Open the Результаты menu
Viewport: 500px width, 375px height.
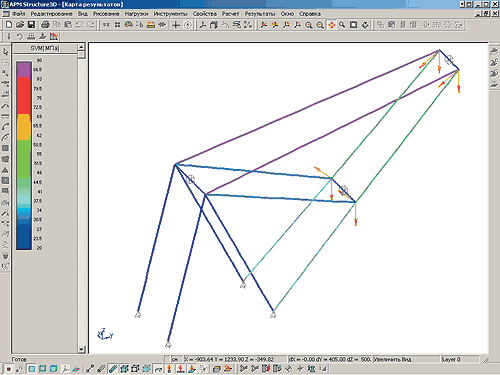point(260,14)
